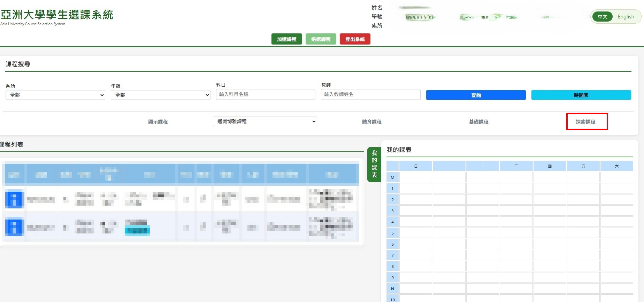Click the 我的課表 side tab
Viewport: 644px width, 302px height.
pyautogui.click(x=374, y=164)
